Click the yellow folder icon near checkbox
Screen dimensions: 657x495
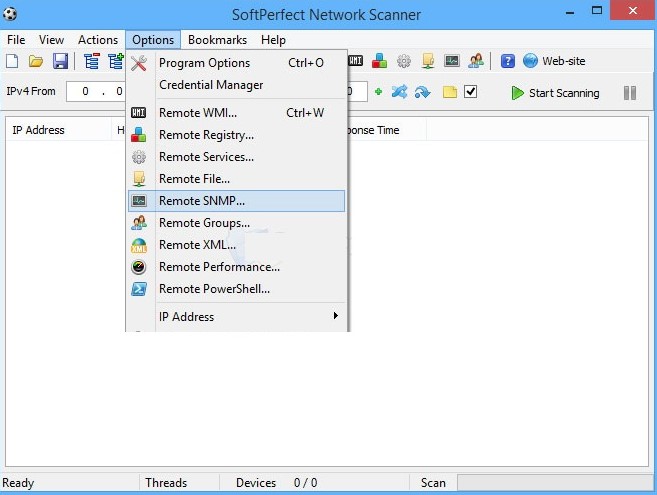(x=450, y=92)
